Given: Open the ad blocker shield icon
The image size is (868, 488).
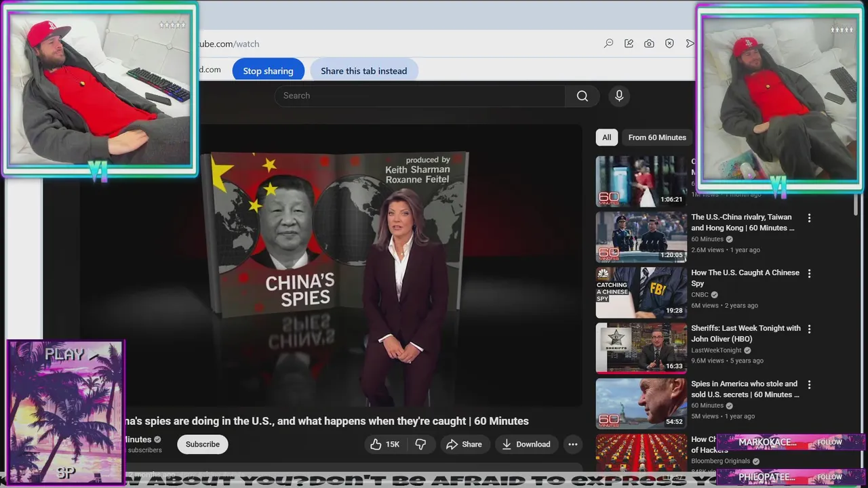Looking at the screenshot, I should [x=669, y=43].
